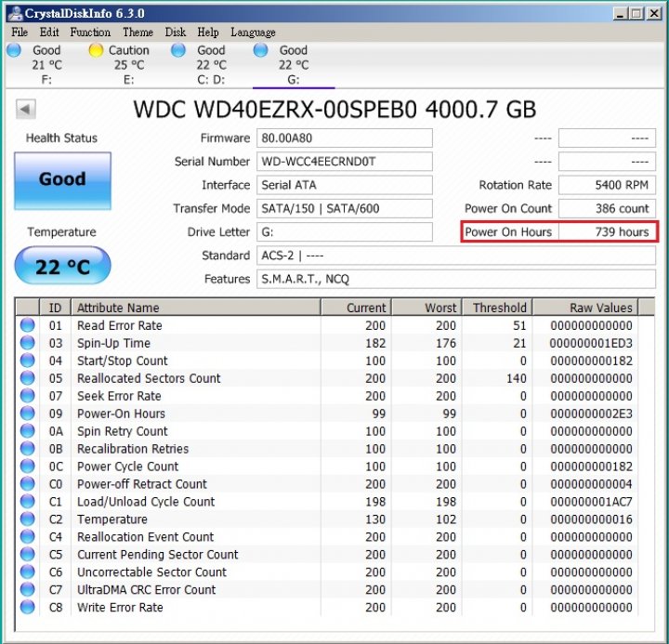The image size is (669, 644).
Task: Open the Function menu
Action: pos(90,32)
